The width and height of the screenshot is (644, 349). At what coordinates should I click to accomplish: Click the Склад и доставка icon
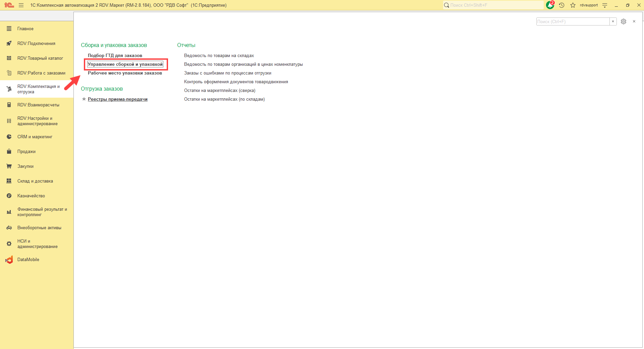click(9, 181)
